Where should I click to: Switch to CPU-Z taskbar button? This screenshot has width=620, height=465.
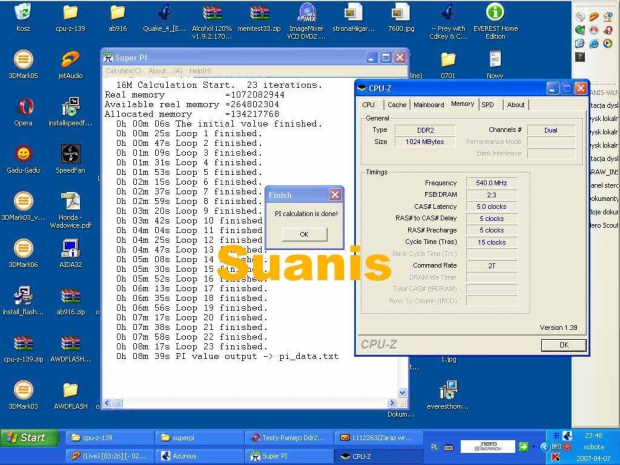click(x=379, y=456)
